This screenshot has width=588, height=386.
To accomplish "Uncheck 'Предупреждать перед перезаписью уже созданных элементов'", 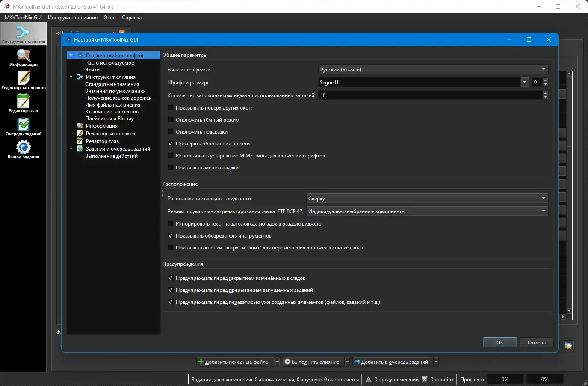I will (x=171, y=302).
